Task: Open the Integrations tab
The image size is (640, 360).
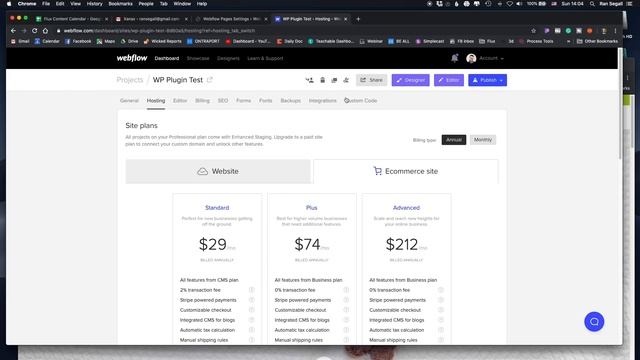Action: (x=322, y=100)
